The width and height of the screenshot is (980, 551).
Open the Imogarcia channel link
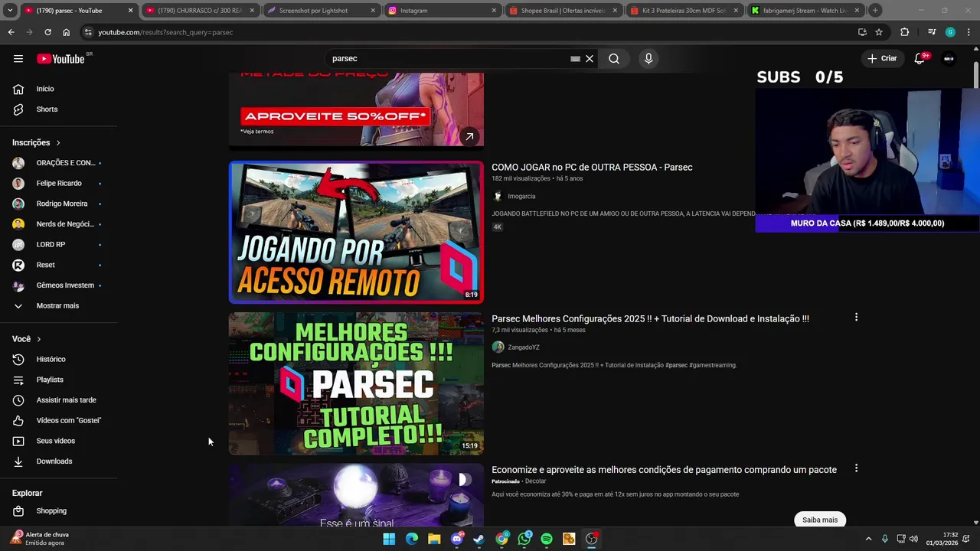tap(521, 197)
